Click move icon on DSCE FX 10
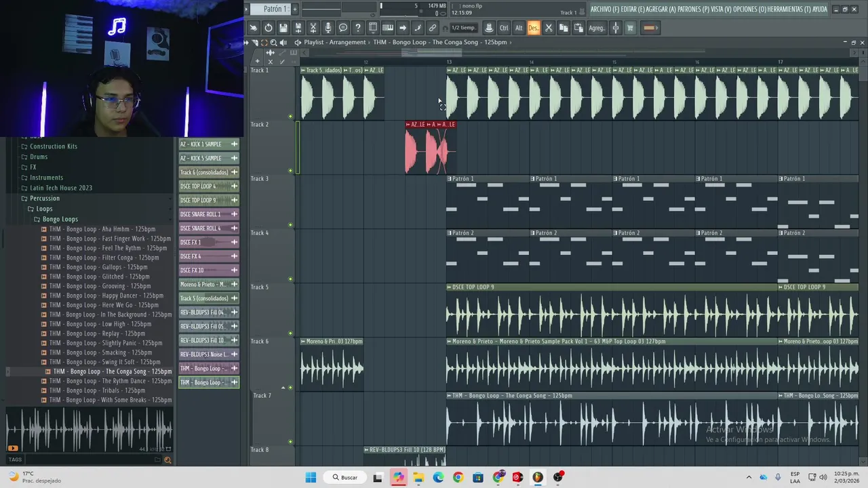Viewport: 868px width, 488px height. point(234,270)
